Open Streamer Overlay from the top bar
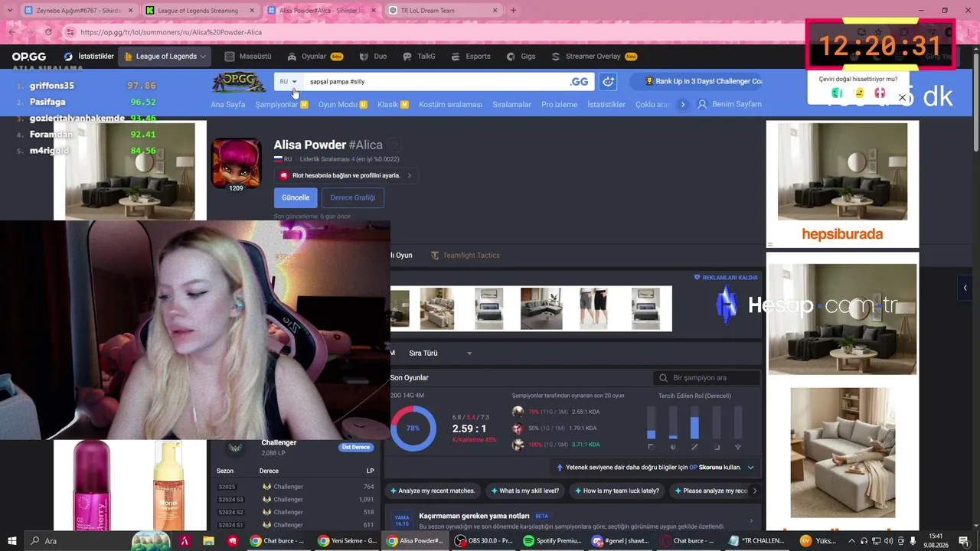 click(594, 57)
